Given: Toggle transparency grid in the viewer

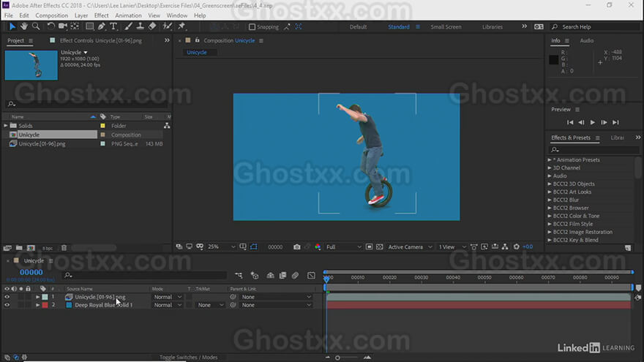Looking at the screenshot, I should [x=380, y=246].
